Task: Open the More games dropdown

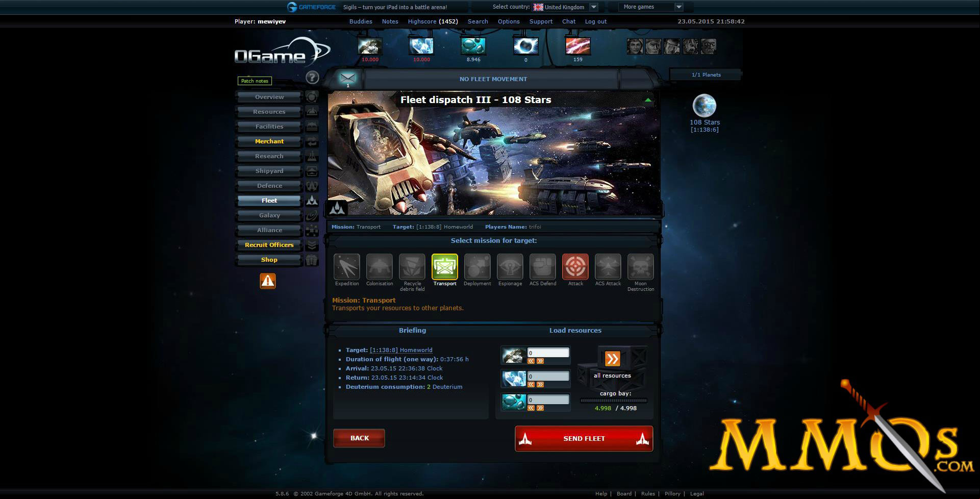Action: pyautogui.click(x=650, y=7)
